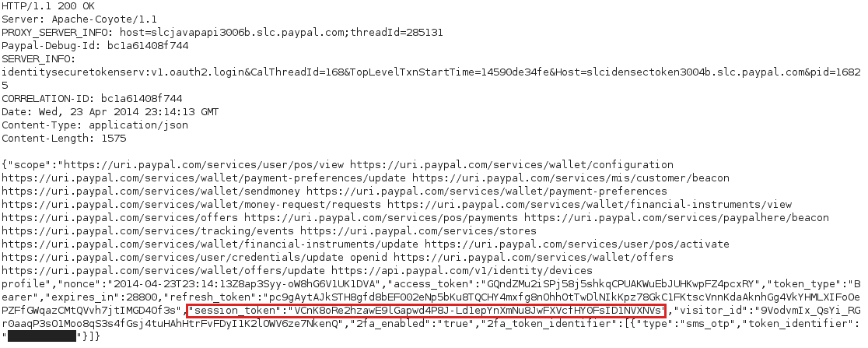Click the Paypal-Debug-Id header value

coord(148,46)
